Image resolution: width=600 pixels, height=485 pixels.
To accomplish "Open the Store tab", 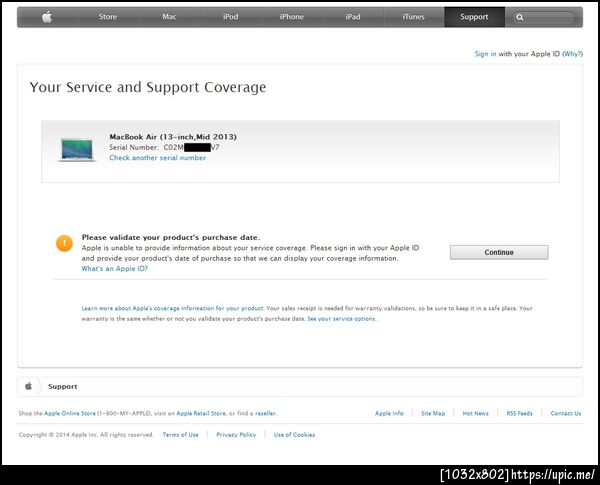I will 108,17.
